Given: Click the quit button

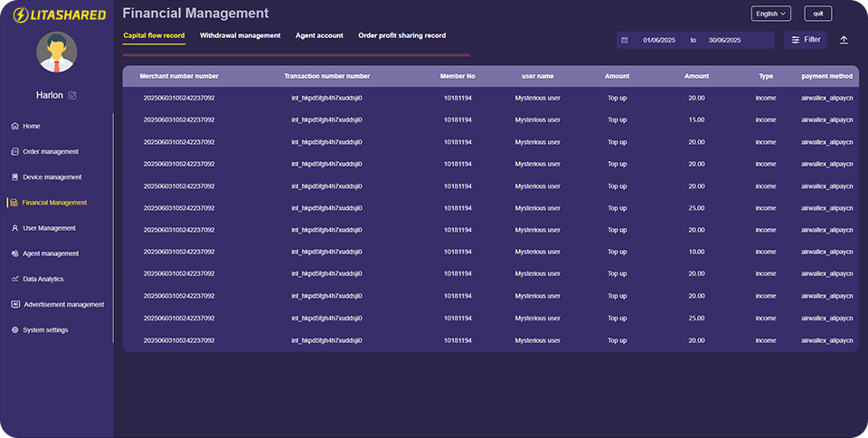Looking at the screenshot, I should tap(817, 14).
